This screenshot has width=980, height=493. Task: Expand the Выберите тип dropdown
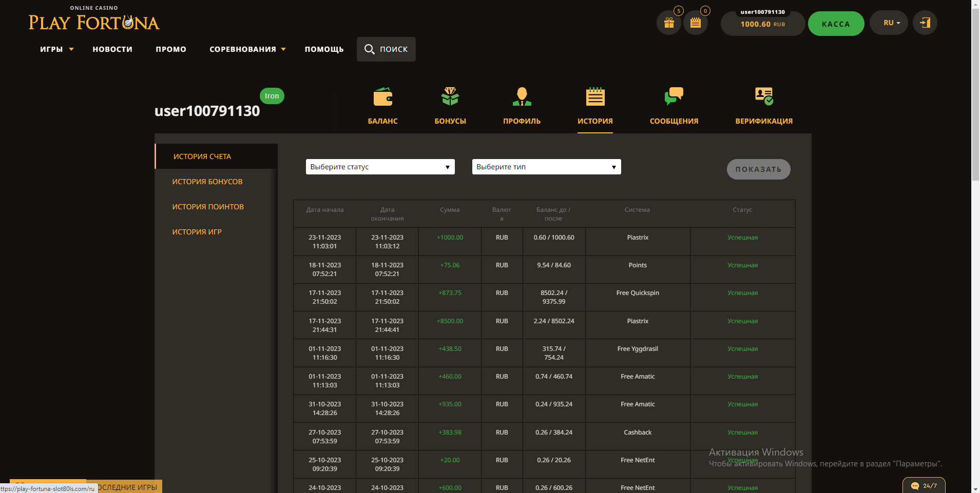click(546, 167)
